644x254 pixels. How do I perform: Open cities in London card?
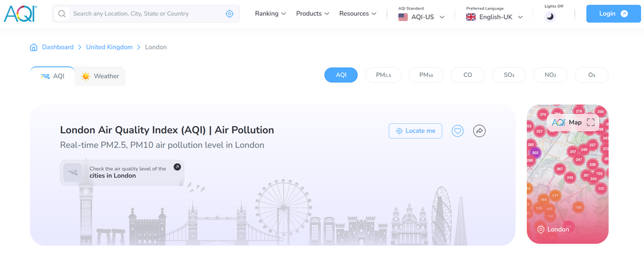point(122,172)
